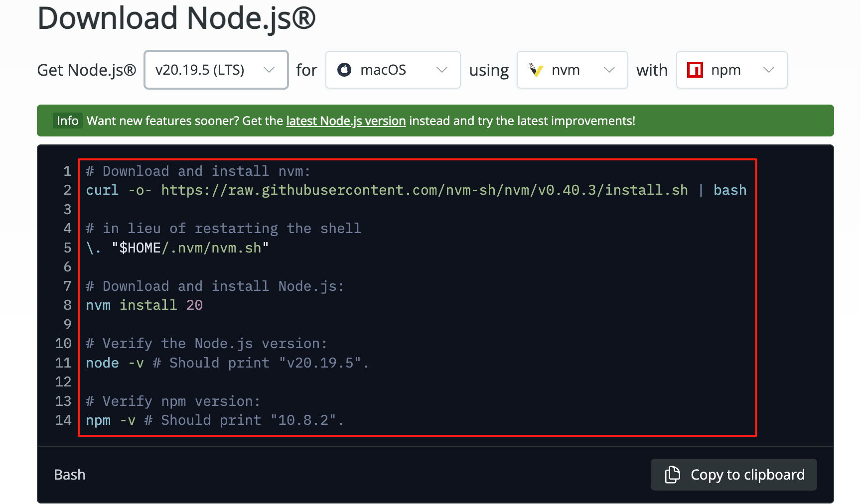Click the 'node -v' command line

pyautogui.click(x=227, y=363)
